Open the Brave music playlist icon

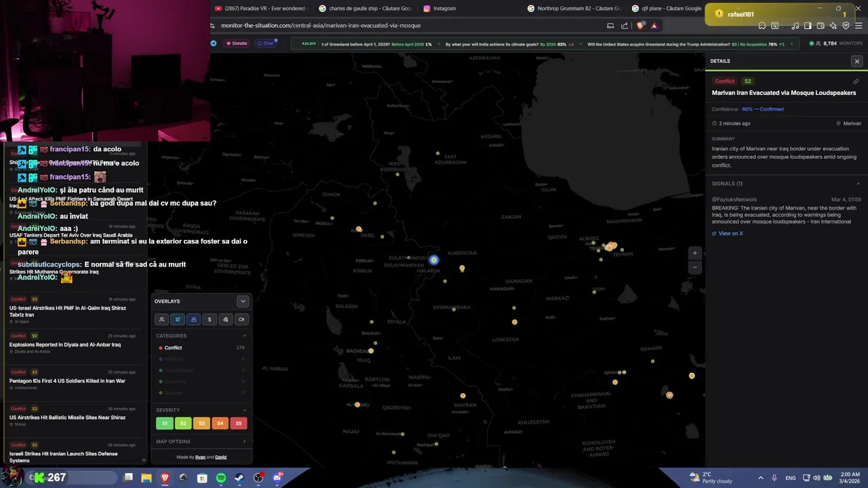click(795, 26)
